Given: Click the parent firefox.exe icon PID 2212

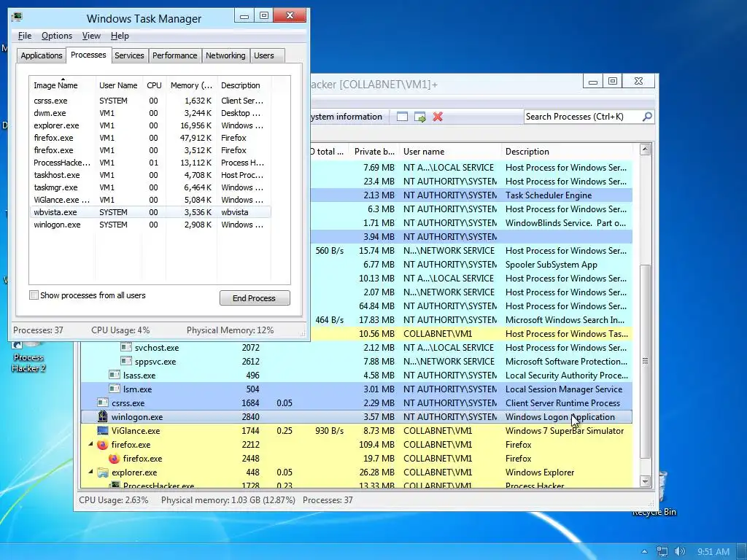Looking at the screenshot, I should (x=102, y=445).
